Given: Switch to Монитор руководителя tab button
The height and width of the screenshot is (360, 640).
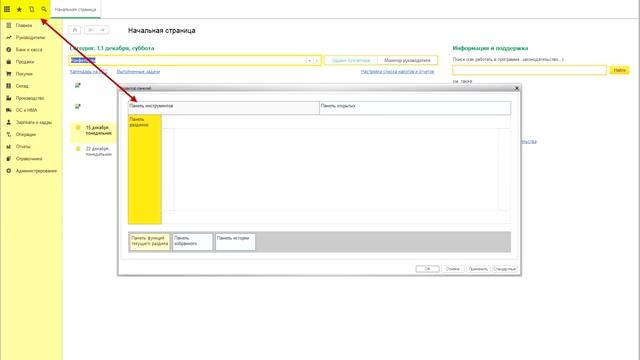Looking at the screenshot, I should [x=407, y=60].
